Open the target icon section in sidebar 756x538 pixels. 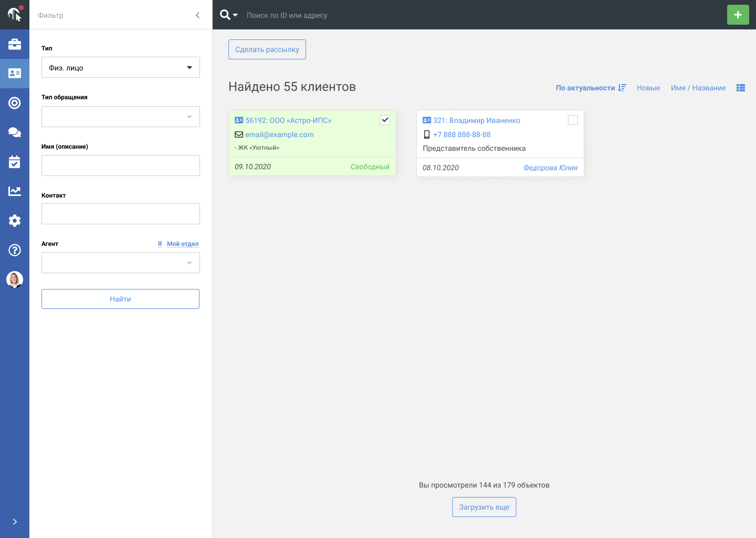tap(15, 103)
